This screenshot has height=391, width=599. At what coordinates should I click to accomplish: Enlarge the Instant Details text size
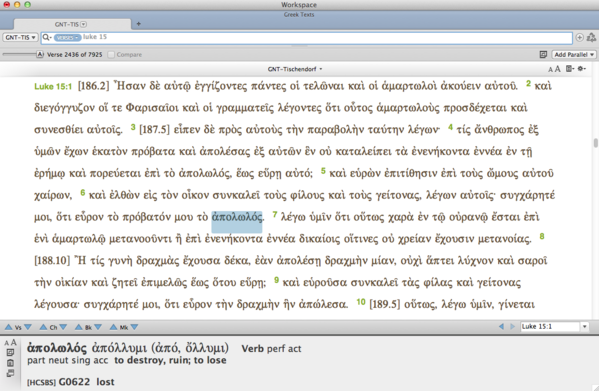[13, 342]
